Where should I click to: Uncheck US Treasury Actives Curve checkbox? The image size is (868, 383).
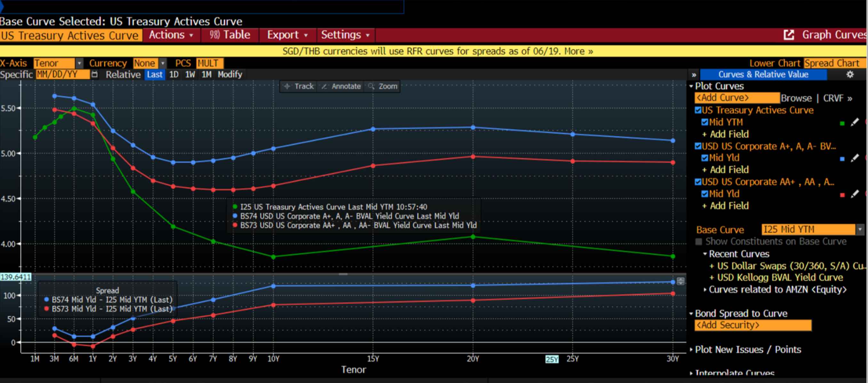[698, 110]
